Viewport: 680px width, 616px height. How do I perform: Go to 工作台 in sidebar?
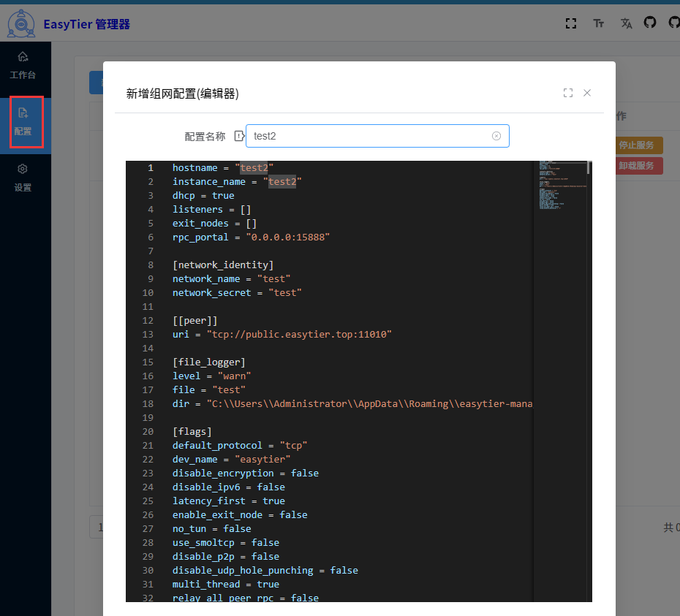(23, 65)
